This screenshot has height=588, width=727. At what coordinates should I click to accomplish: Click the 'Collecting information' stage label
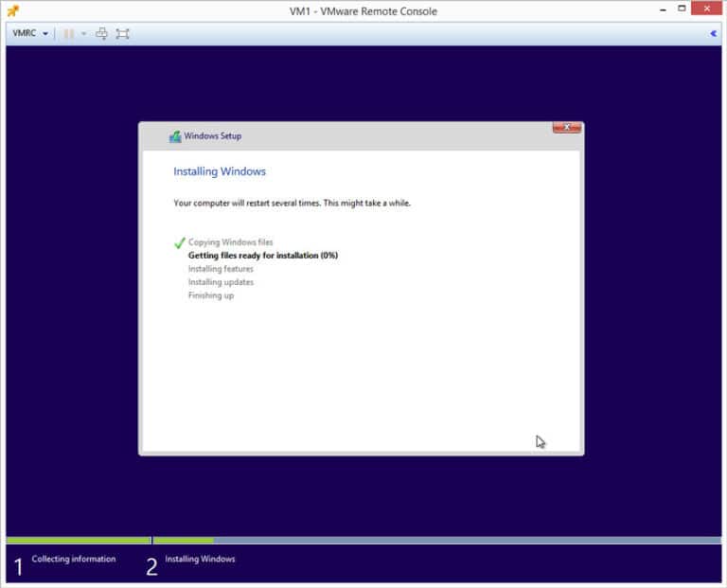pyautogui.click(x=74, y=560)
